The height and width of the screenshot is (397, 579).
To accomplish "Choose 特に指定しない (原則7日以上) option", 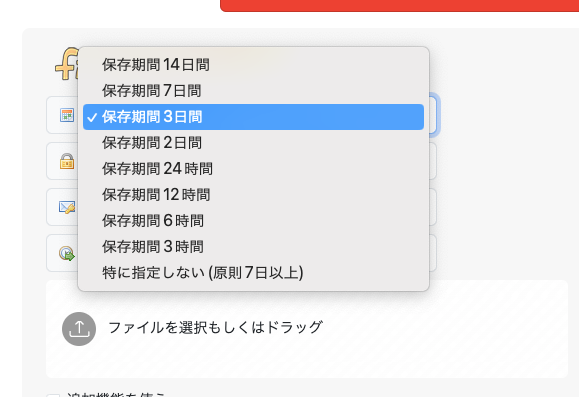I will [253, 273].
